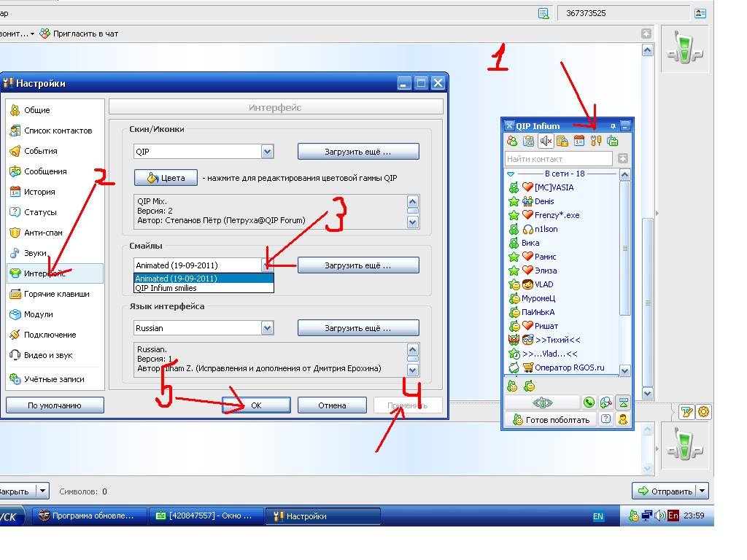
Task: Open the QIP skin dropdown
Action: [x=267, y=152]
